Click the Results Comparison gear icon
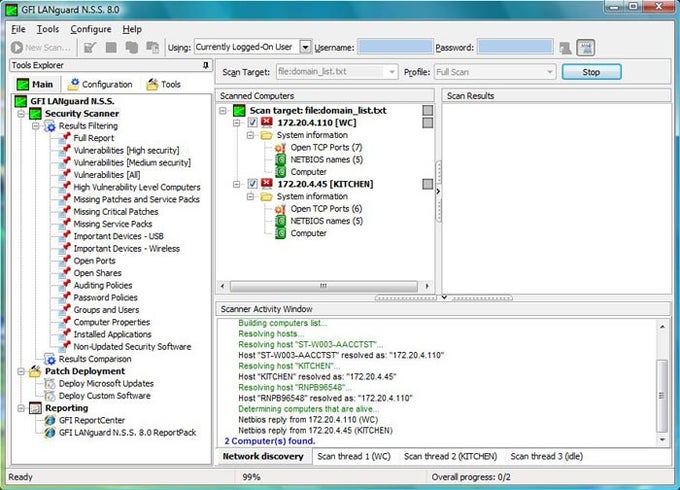This screenshot has width=680, height=490. [51, 359]
